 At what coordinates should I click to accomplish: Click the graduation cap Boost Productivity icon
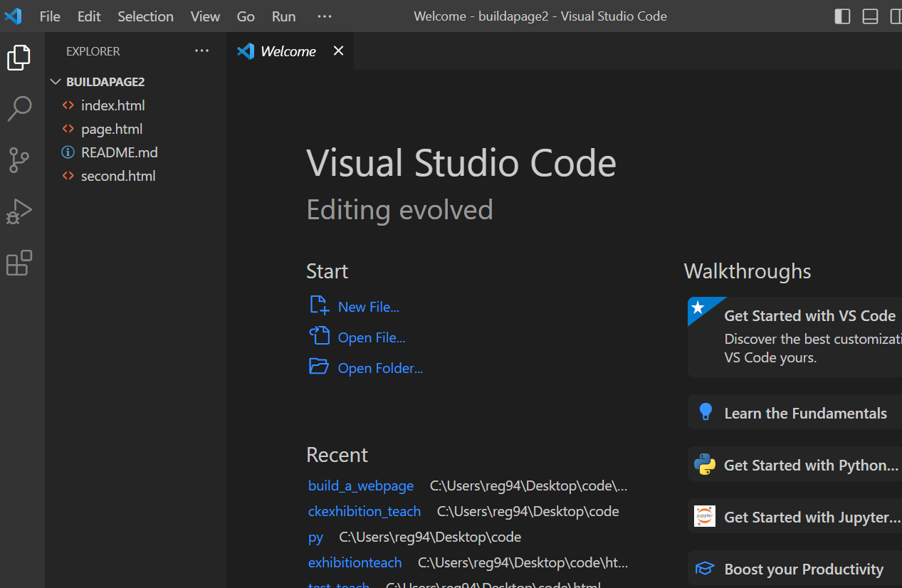(705, 568)
